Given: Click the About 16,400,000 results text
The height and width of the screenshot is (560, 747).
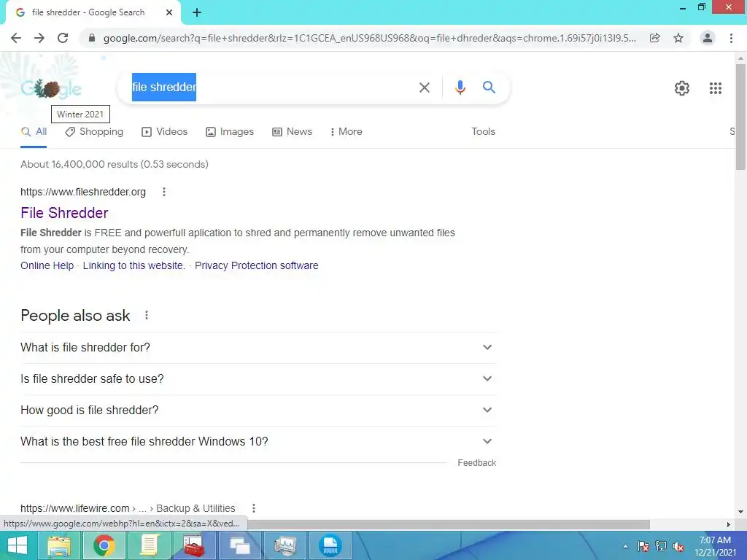Looking at the screenshot, I should (115, 164).
